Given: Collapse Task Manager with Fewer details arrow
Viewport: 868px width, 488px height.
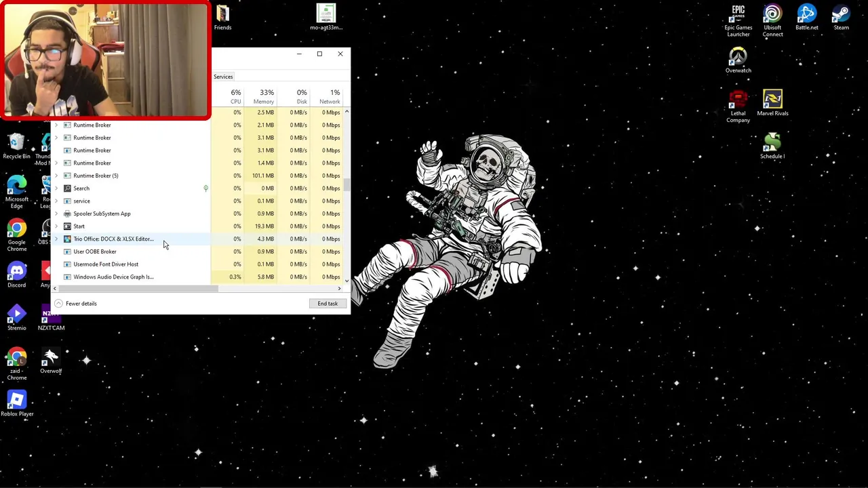Looking at the screenshot, I should point(58,304).
